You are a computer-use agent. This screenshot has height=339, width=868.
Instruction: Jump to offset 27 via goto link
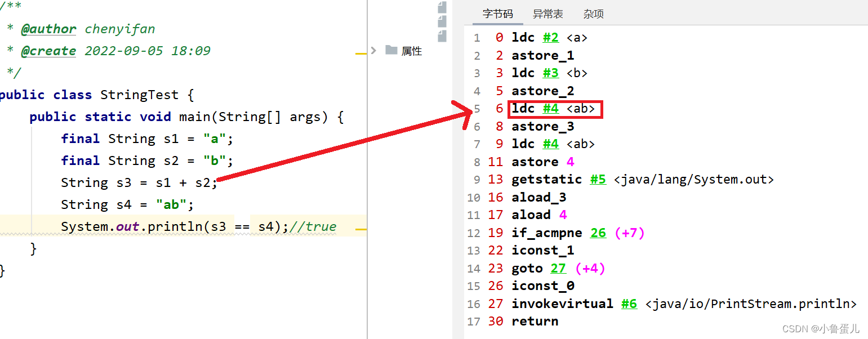[558, 268]
